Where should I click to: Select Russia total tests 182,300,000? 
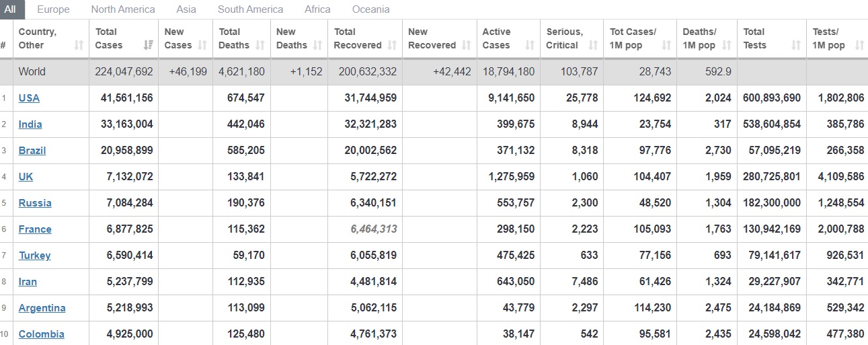click(x=772, y=202)
